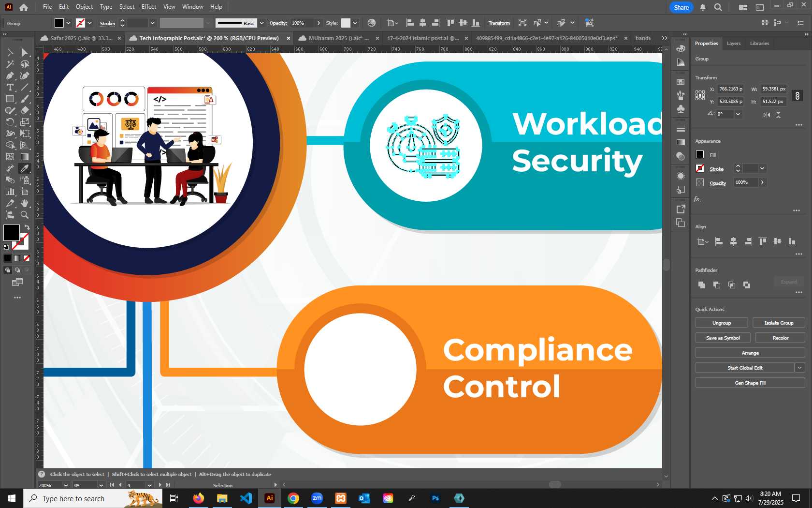Swap fill and stroke colors arrow
This screenshot has width=812, height=508.
27,227
